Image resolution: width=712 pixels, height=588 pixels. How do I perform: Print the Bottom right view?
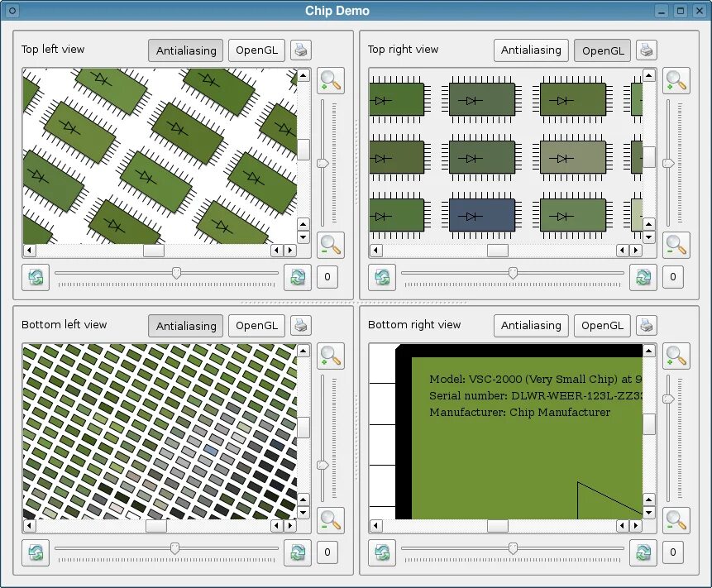pyautogui.click(x=646, y=326)
